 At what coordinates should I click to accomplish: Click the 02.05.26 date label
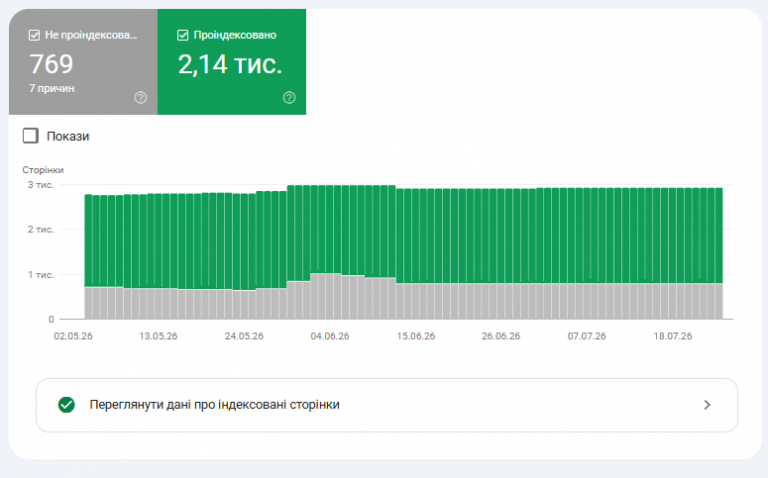click(73, 336)
